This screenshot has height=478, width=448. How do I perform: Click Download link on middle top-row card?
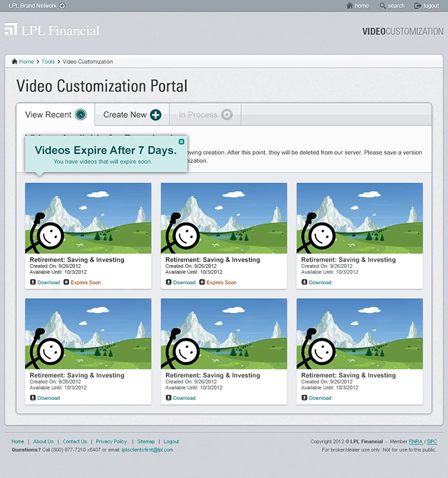point(184,283)
